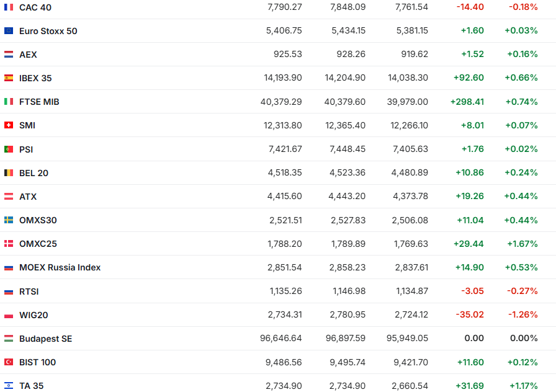
Task: Click the Sweden flag beside OMXS30
Action: tap(9, 220)
